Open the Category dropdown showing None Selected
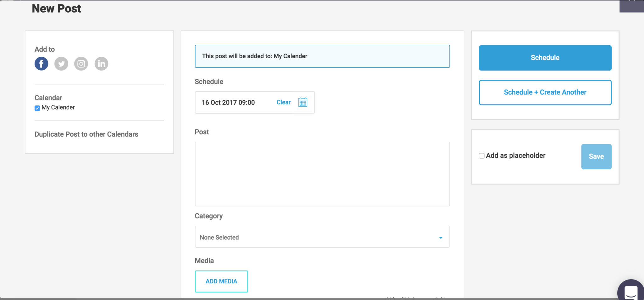Viewport: 644px width, 300px height. pyautogui.click(x=322, y=237)
